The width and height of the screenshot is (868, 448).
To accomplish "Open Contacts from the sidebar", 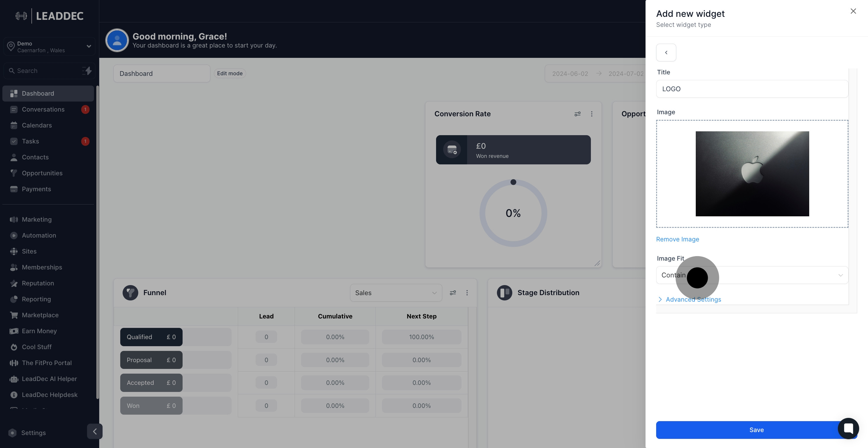I will (48, 157).
